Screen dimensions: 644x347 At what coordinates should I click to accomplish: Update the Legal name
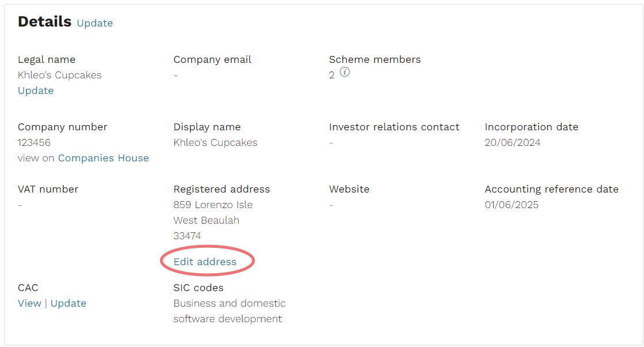tap(36, 90)
